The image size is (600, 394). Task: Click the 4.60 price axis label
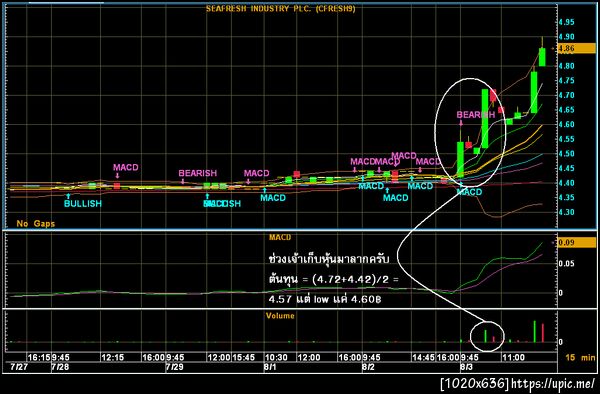[566, 124]
